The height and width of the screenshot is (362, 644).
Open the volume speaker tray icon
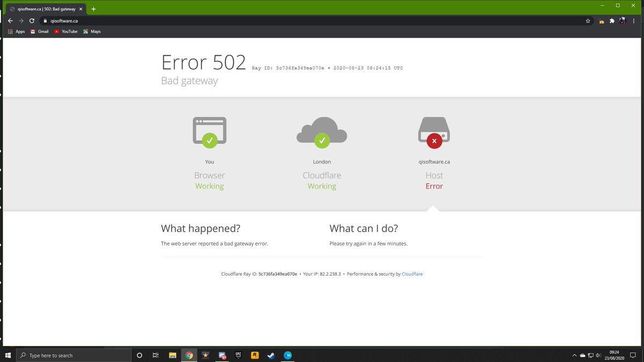tap(598, 355)
